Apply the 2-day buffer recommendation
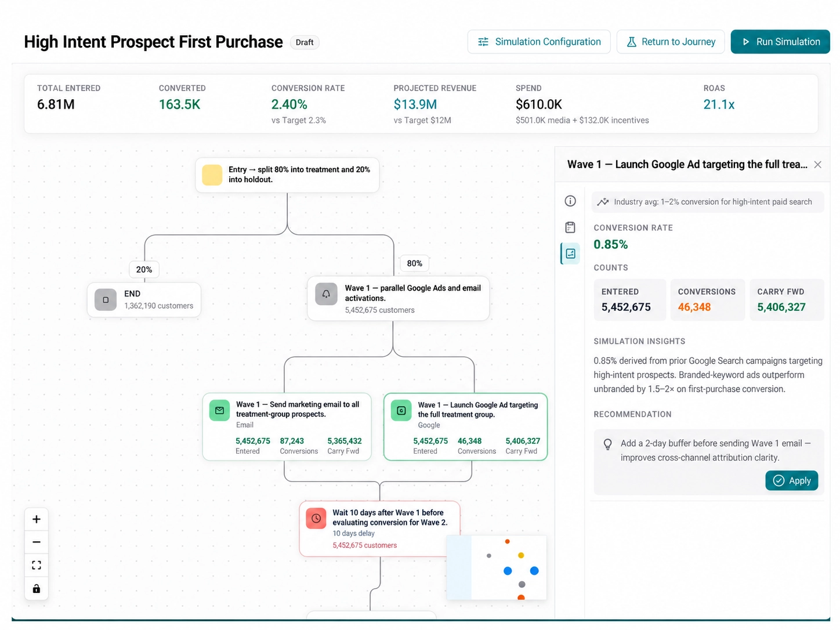 tap(791, 480)
